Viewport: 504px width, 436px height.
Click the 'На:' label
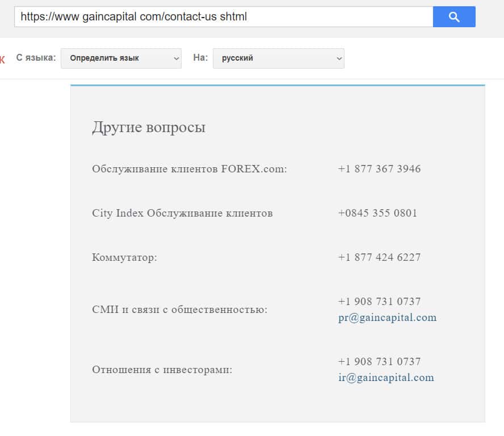[200, 57]
